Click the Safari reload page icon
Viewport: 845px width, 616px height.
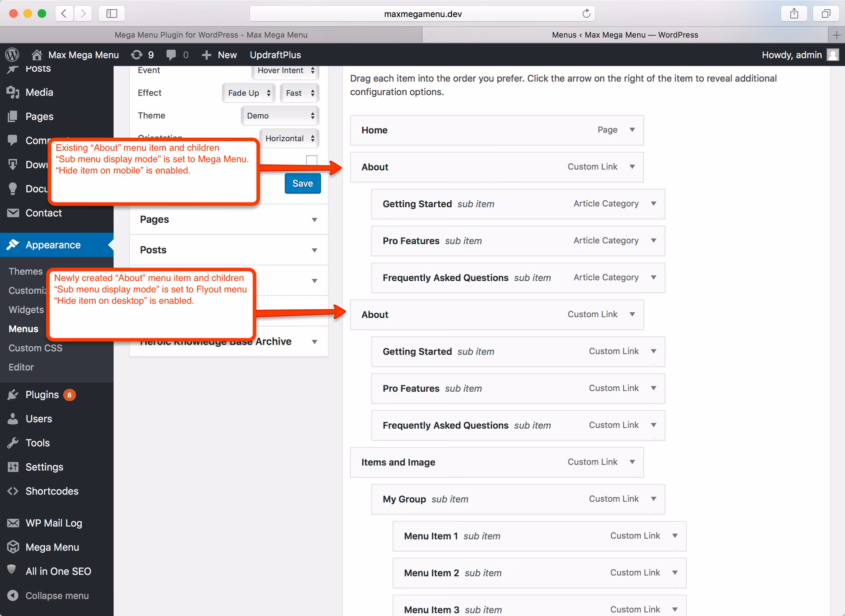586,14
